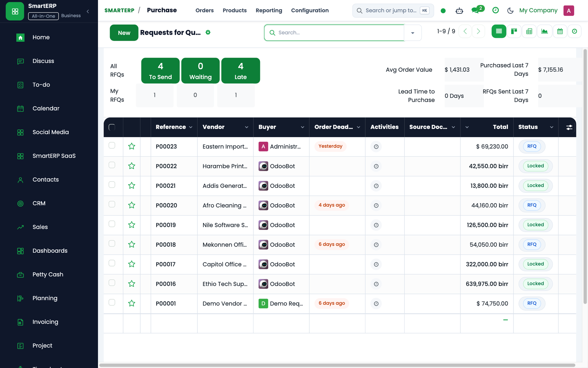Open the activity clock for P00023
The width and height of the screenshot is (588, 368).
tap(376, 147)
